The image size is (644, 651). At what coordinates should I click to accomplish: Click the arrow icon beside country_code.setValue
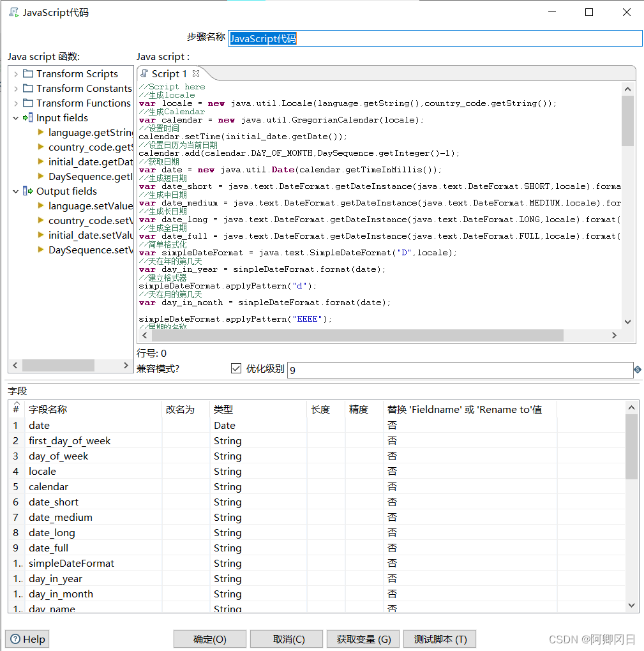pyautogui.click(x=41, y=221)
